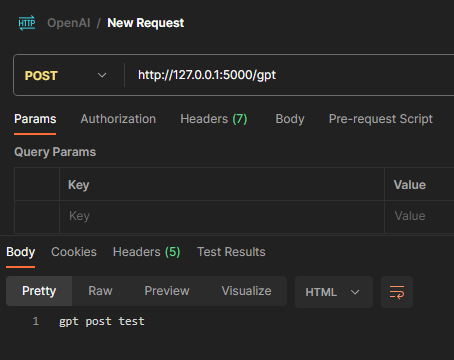Screen dimensions: 454x360
Task: Select the New Request title
Action: tap(145, 23)
